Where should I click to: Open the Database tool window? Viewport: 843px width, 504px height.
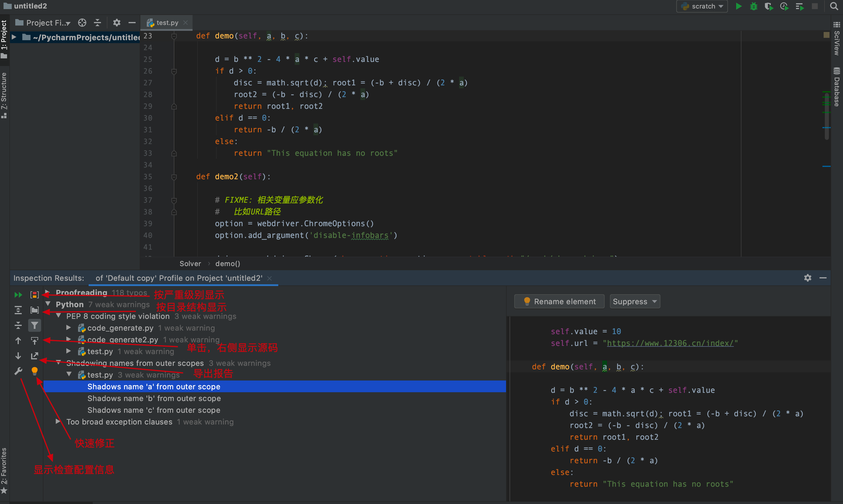(x=837, y=87)
